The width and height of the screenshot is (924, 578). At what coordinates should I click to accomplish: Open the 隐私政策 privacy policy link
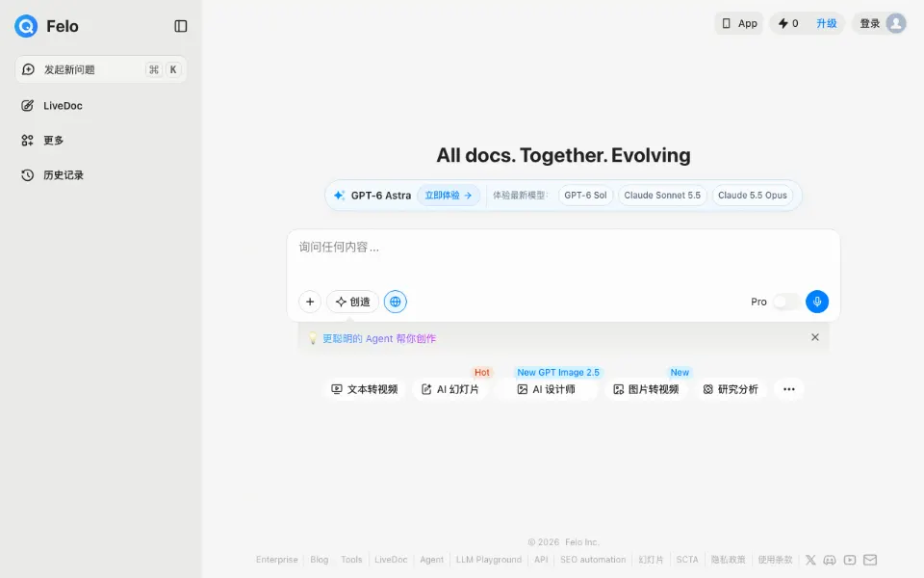click(x=728, y=560)
